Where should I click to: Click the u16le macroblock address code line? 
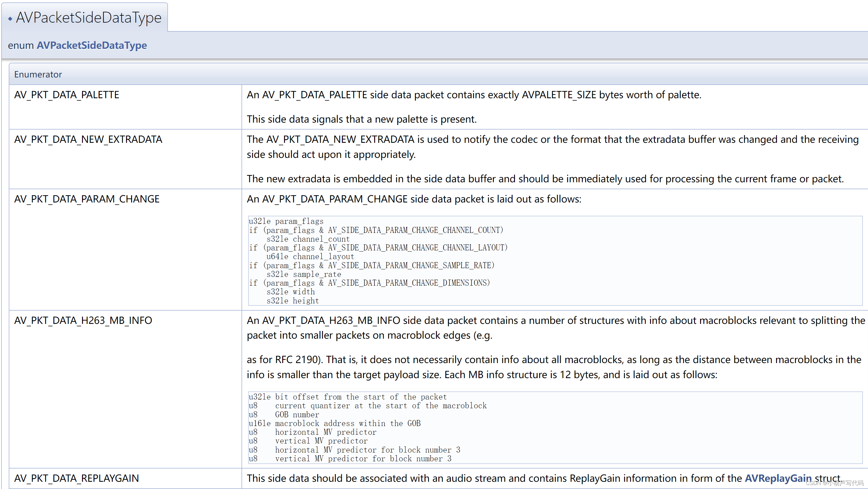335,423
